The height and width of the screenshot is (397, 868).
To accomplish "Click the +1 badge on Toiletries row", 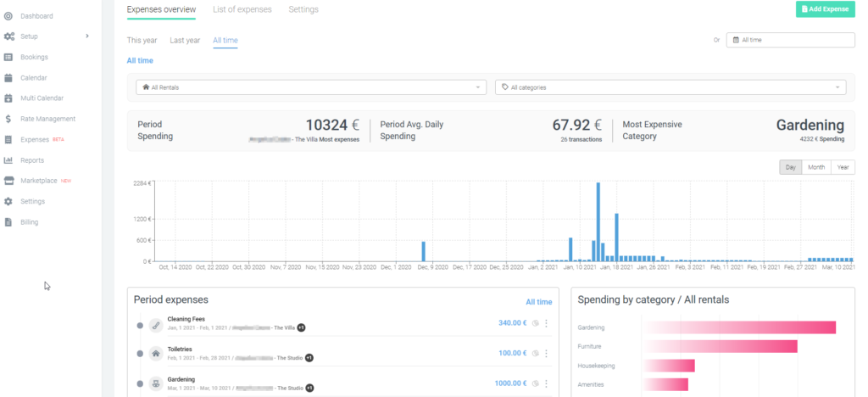I will pos(309,358).
